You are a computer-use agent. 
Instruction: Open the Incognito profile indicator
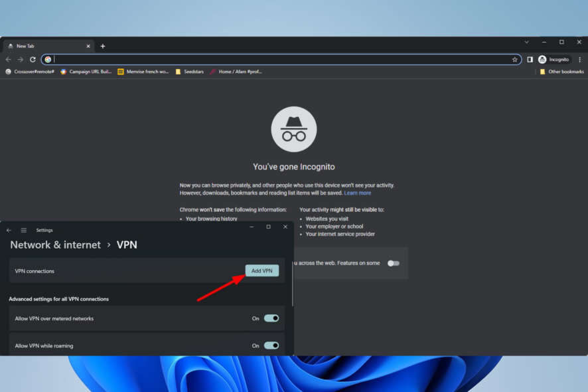click(x=554, y=59)
